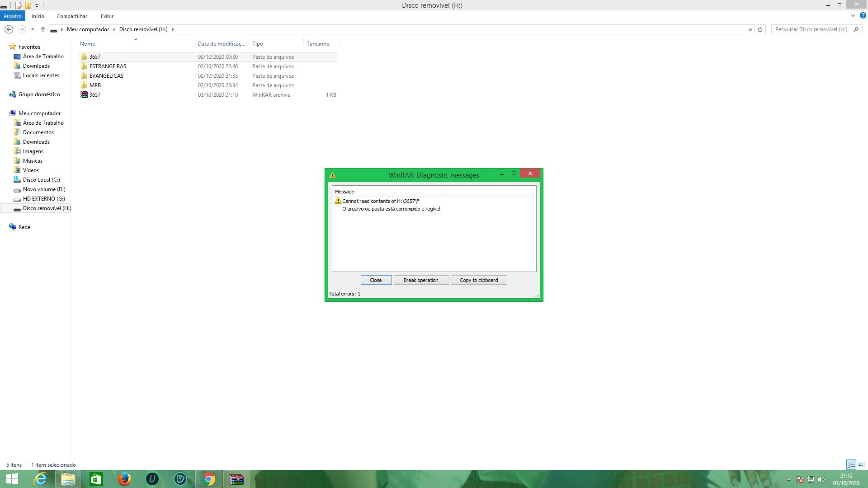Open the Arquivo menu
868x488 pixels.
pyautogui.click(x=13, y=16)
